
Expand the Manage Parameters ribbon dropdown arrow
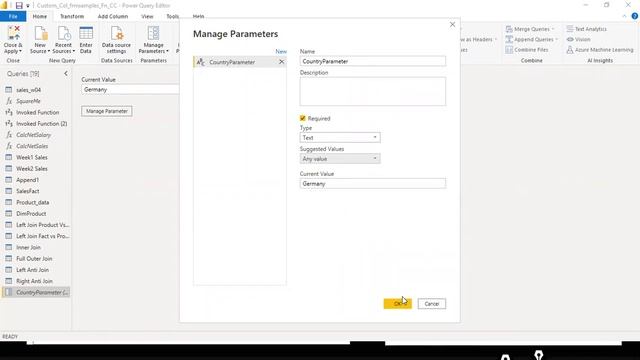click(x=167, y=51)
